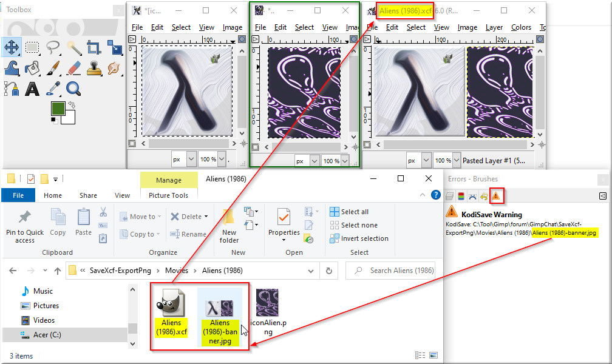The width and height of the screenshot is (612, 364).
Task: Select the Text tool
Action: pyautogui.click(x=32, y=89)
